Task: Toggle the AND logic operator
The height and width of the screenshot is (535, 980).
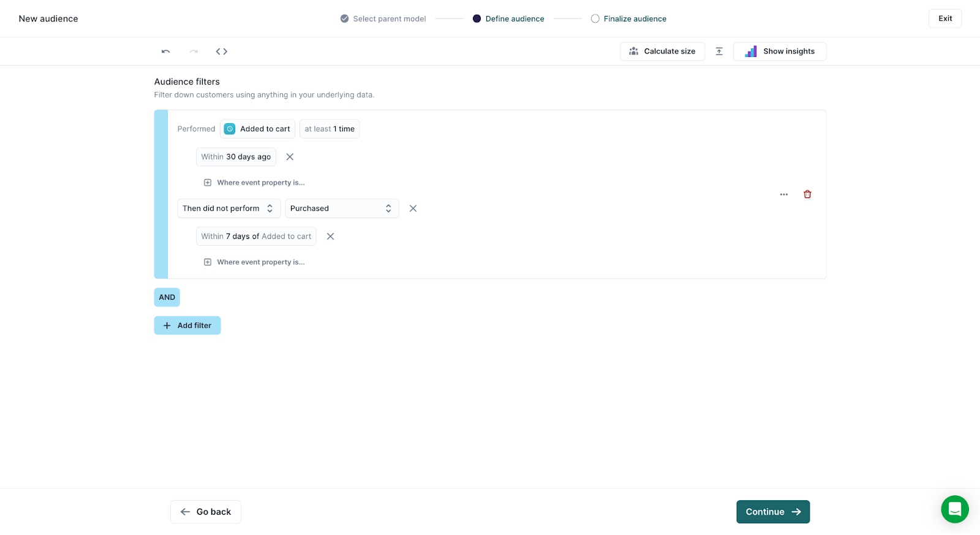Action: tap(167, 297)
